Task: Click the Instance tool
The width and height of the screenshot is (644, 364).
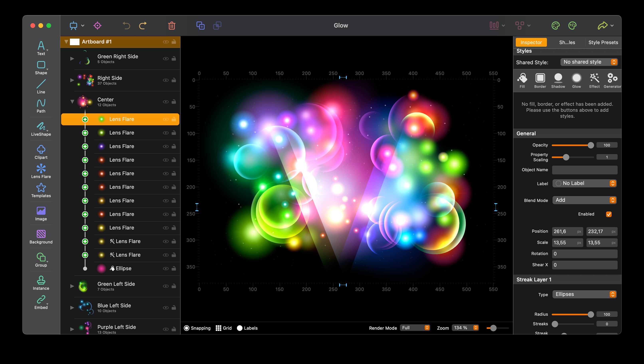Action: 41,283
